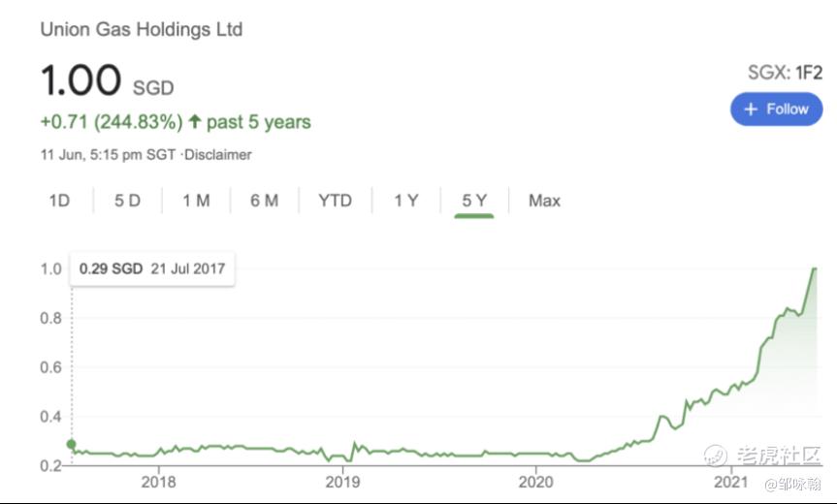Click the green data point on chart
Screen dimensions: 837x504
pyautogui.click(x=71, y=444)
